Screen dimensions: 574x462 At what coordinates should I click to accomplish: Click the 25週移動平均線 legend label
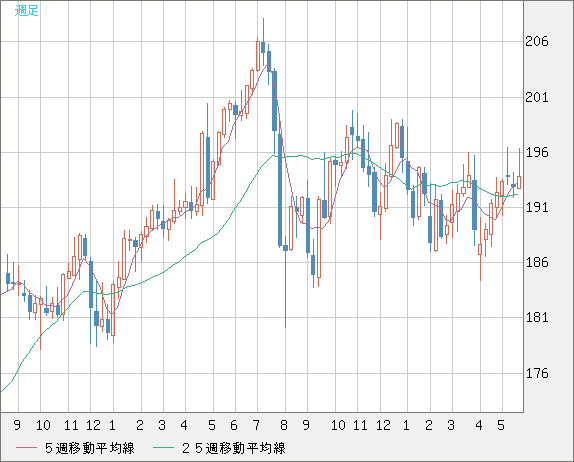click(234, 448)
